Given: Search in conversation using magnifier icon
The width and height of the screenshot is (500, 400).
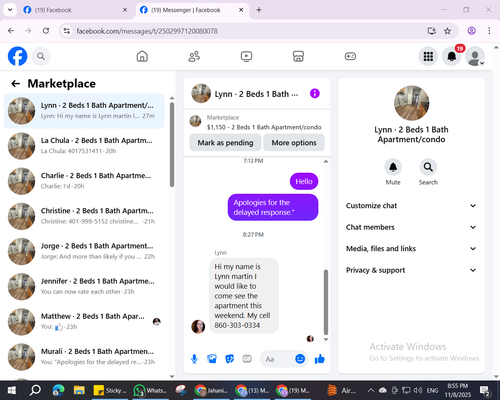Looking at the screenshot, I should (x=428, y=167).
